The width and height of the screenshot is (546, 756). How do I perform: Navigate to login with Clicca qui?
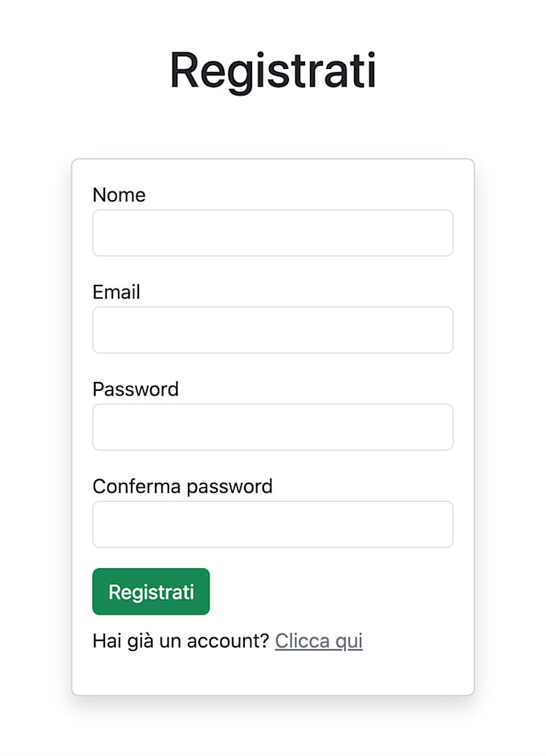point(318,640)
